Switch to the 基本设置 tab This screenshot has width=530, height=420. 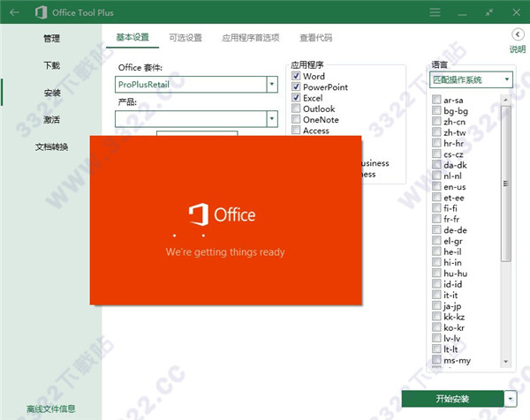[x=132, y=37]
